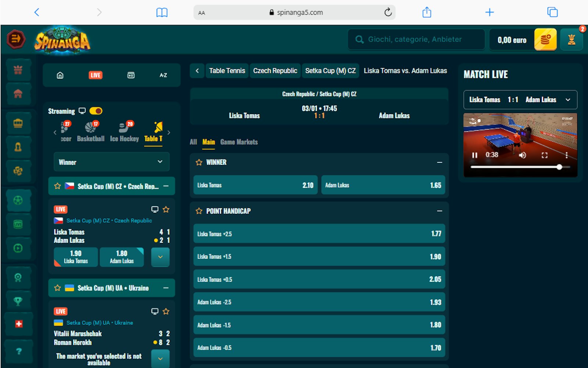Open the LIVE events icon
588x368 pixels.
[96, 75]
